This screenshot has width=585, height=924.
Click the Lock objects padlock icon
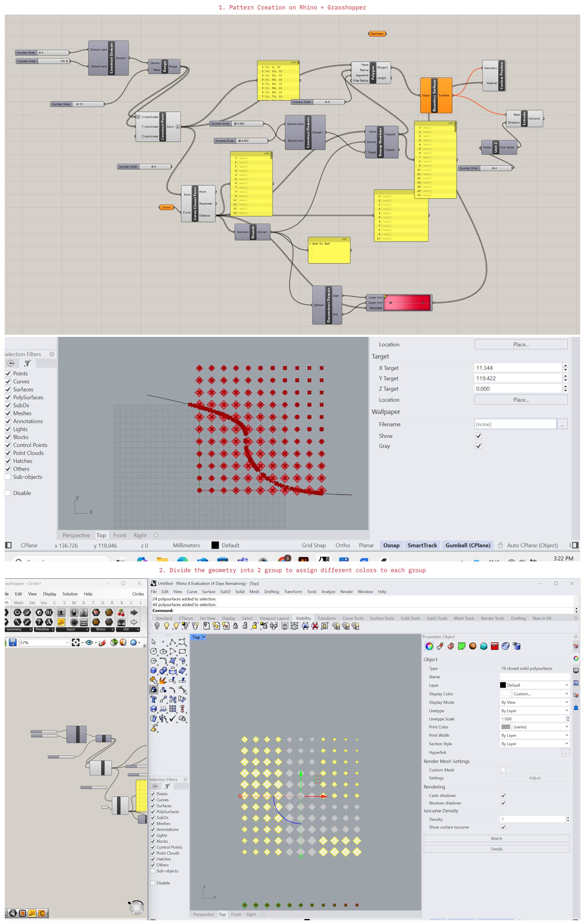235,626
